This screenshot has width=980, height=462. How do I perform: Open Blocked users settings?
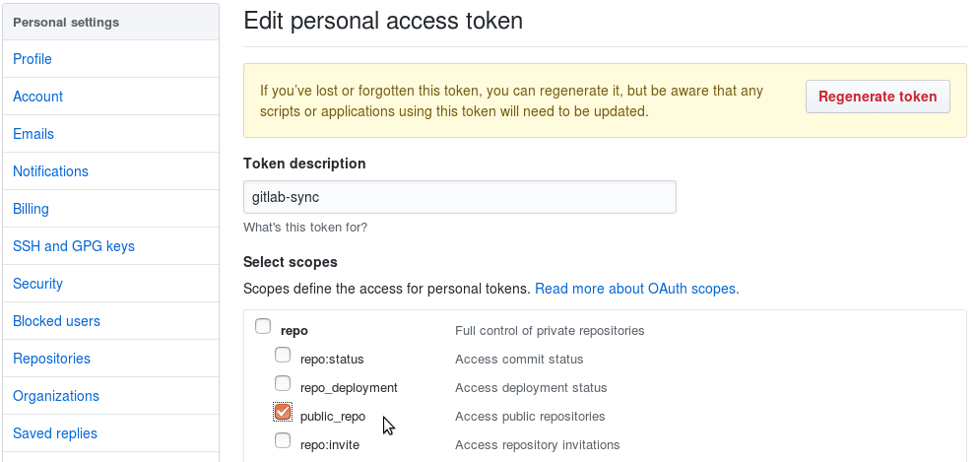tap(56, 321)
